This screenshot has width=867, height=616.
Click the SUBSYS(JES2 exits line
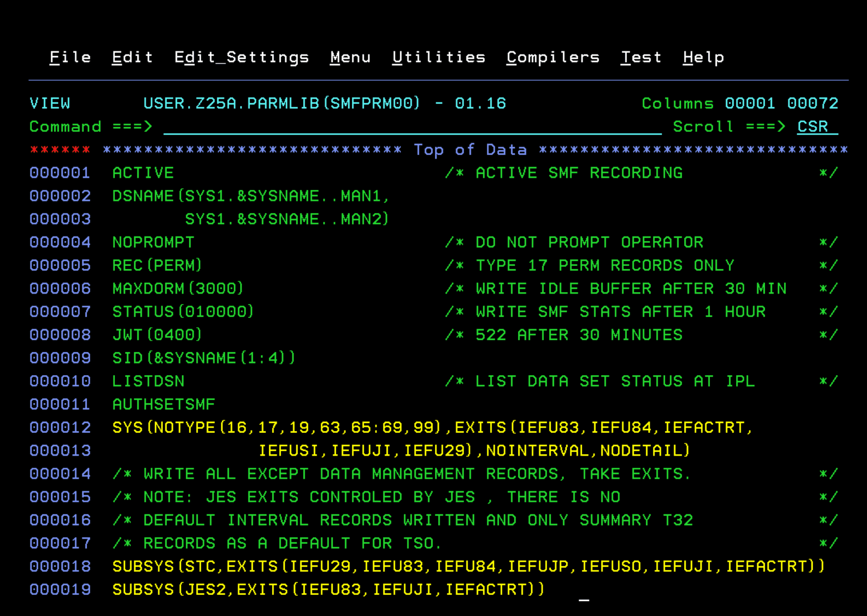click(328, 589)
